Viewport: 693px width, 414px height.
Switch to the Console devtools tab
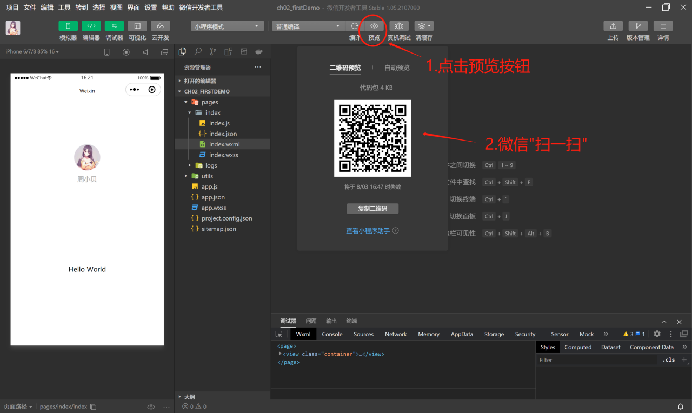pyautogui.click(x=332, y=334)
